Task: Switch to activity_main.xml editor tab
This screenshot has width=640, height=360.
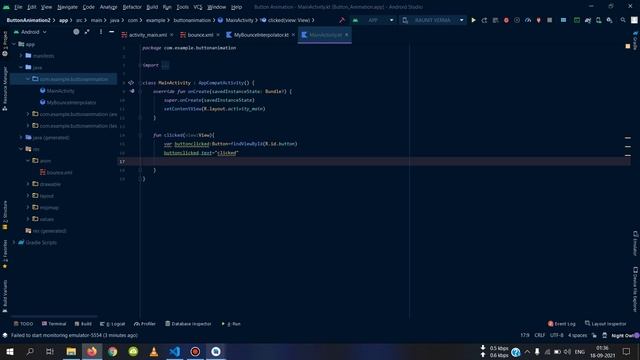Action: [x=147, y=35]
